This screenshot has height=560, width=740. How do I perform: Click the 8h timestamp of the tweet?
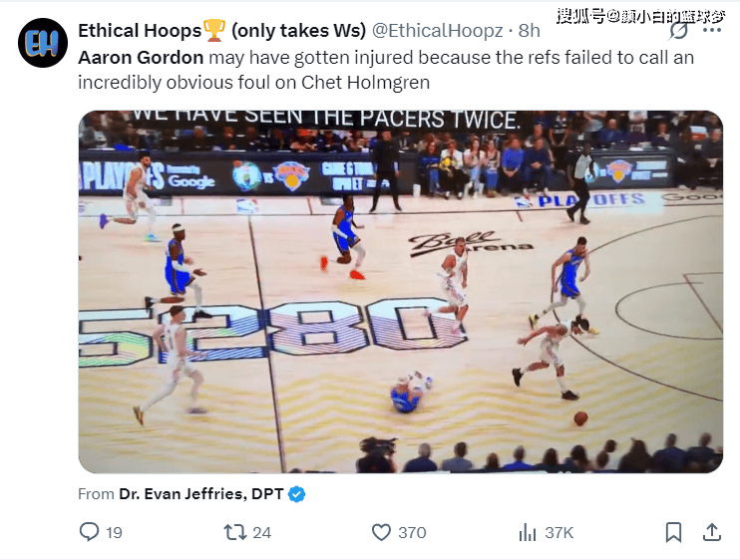tap(529, 31)
